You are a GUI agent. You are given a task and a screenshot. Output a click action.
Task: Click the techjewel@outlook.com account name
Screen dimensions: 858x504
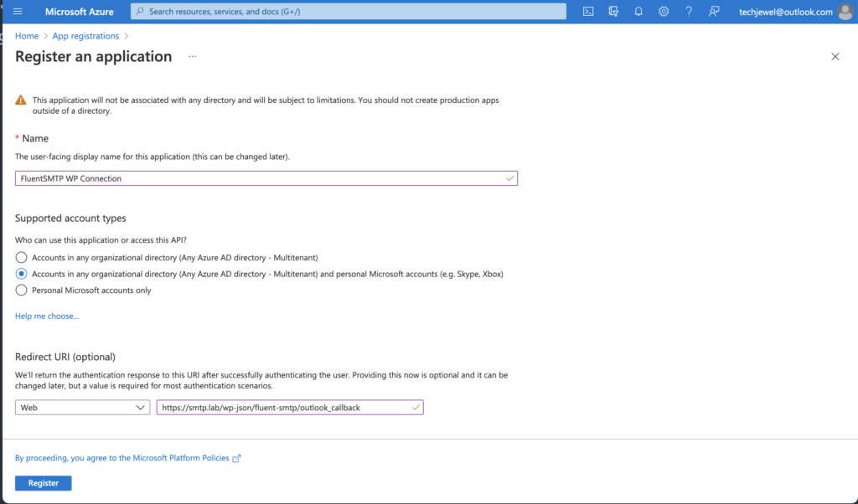[x=786, y=12]
